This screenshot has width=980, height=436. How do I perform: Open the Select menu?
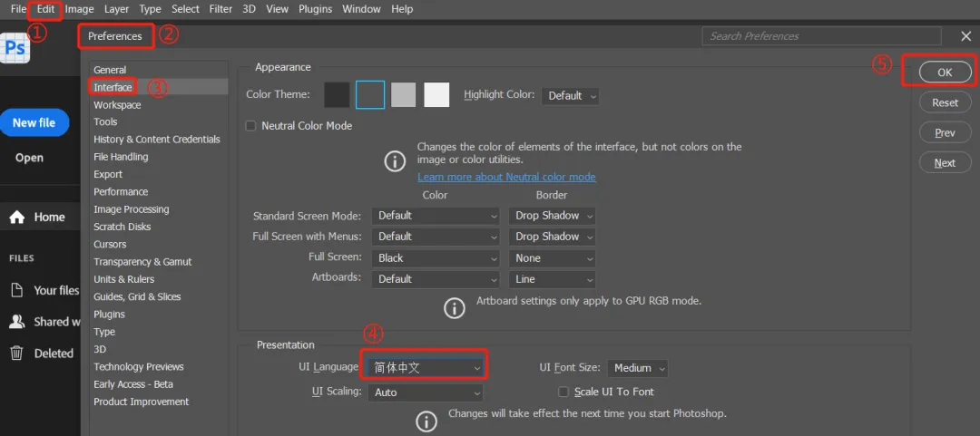click(x=185, y=9)
